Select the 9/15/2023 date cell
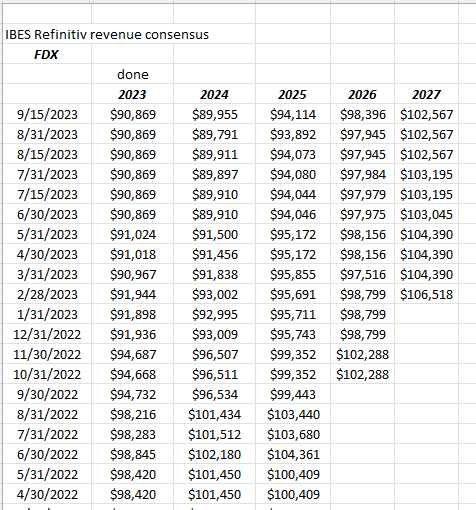 point(47,114)
